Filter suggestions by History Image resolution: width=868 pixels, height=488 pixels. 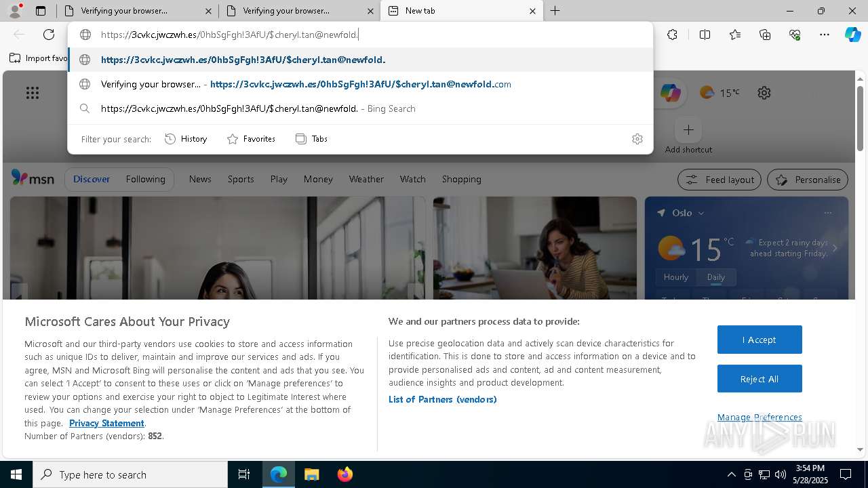tap(186, 139)
